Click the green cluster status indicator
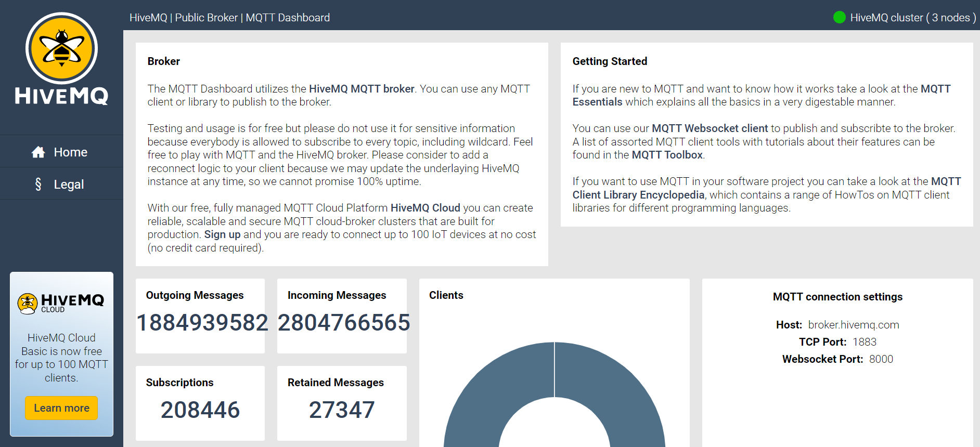980x447 pixels. click(839, 17)
